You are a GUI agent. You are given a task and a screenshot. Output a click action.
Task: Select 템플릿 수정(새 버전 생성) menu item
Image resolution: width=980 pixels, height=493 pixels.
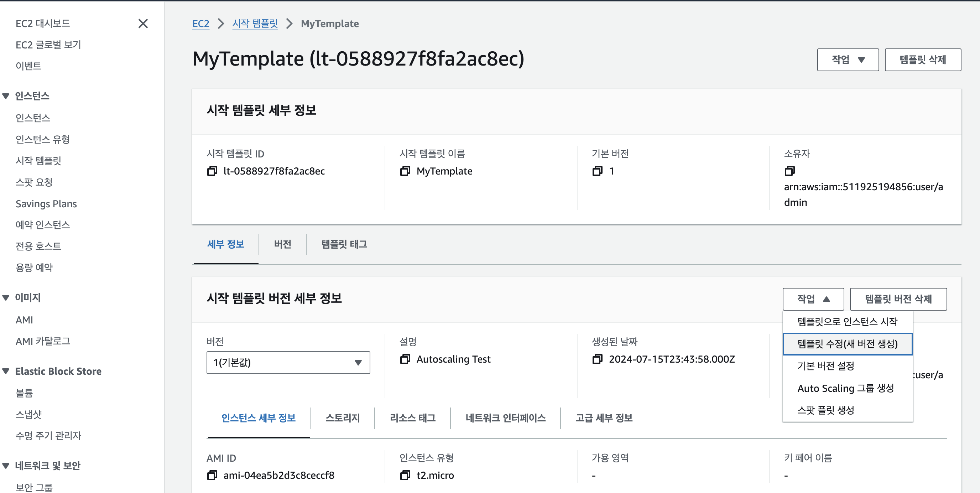click(847, 344)
